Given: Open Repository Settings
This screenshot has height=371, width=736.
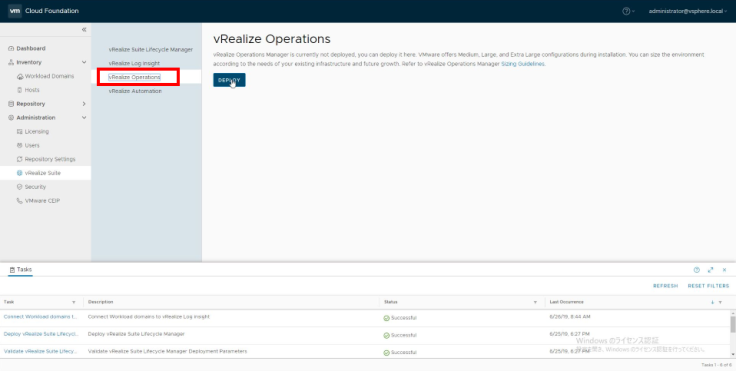Looking at the screenshot, I should pos(50,159).
